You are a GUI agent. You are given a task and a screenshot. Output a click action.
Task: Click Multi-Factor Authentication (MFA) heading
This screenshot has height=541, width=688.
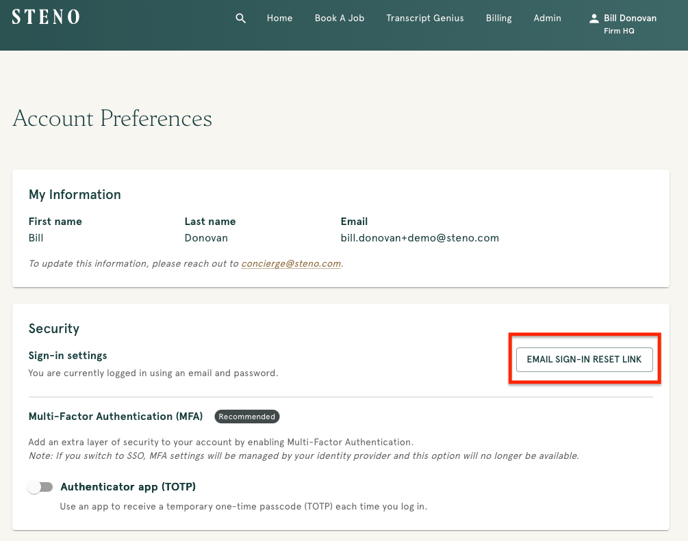coord(115,416)
